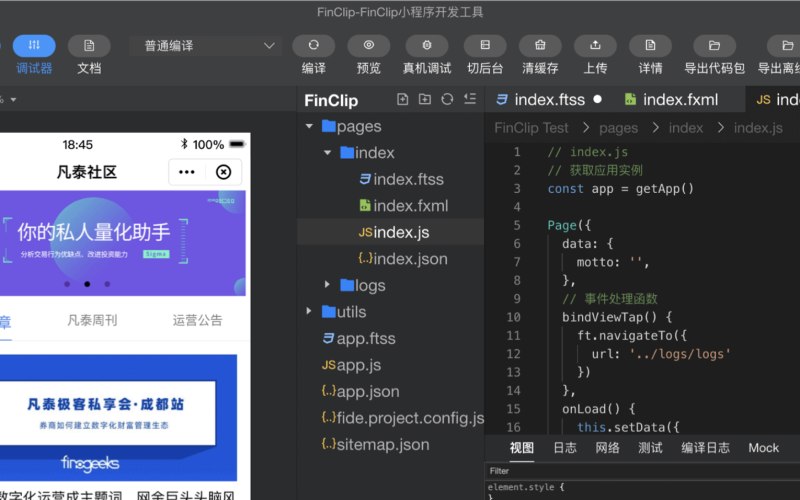Image resolution: width=800 pixels, height=500 pixels.
Task: Create a new folder in FinClip explorer
Action: pyautogui.click(x=425, y=99)
